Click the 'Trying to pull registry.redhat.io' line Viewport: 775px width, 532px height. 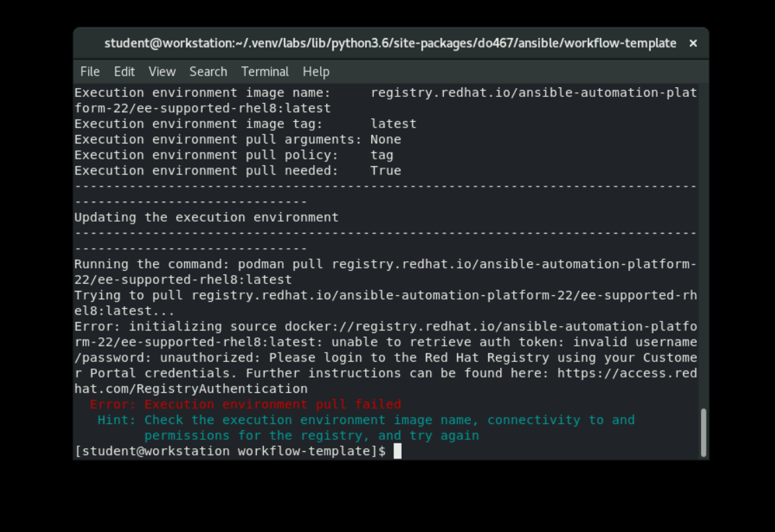(x=385, y=295)
